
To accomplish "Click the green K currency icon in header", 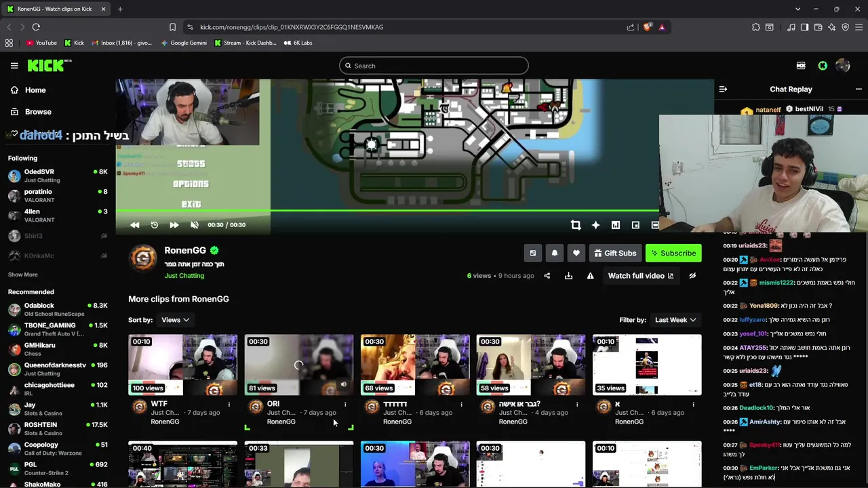I will click(823, 66).
